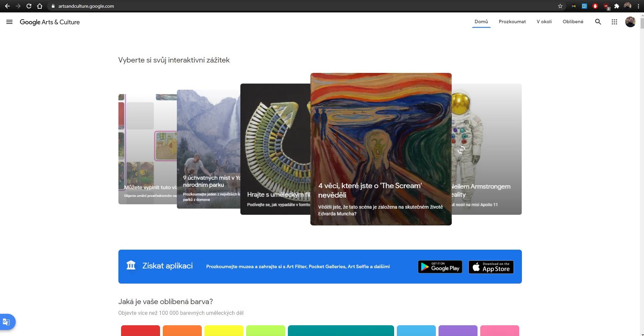Reload the page
644x336 pixels.
pos(29,6)
